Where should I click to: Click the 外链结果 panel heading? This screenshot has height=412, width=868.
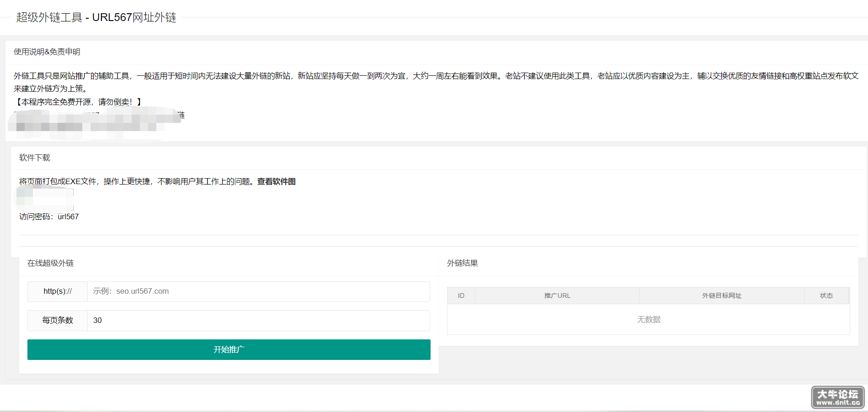point(463,263)
